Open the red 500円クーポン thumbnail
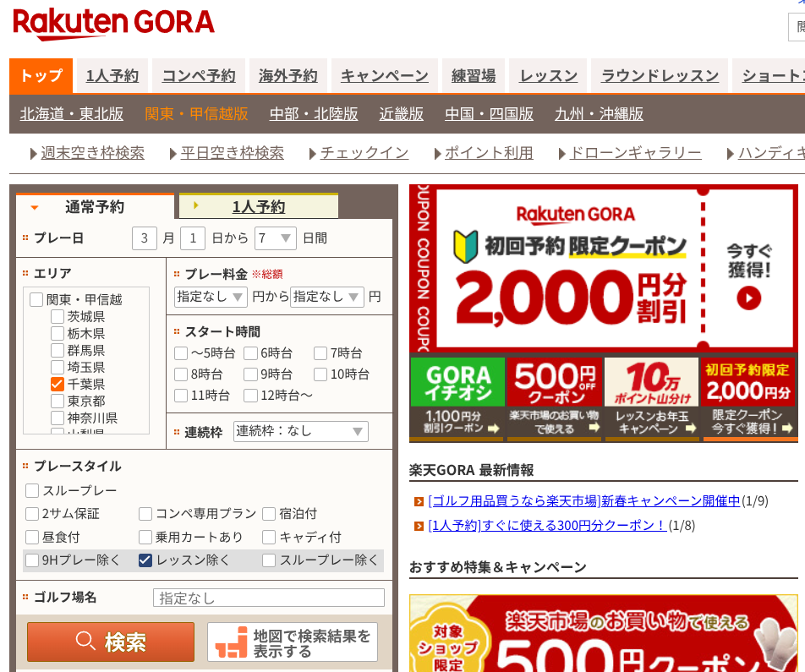 (554, 397)
